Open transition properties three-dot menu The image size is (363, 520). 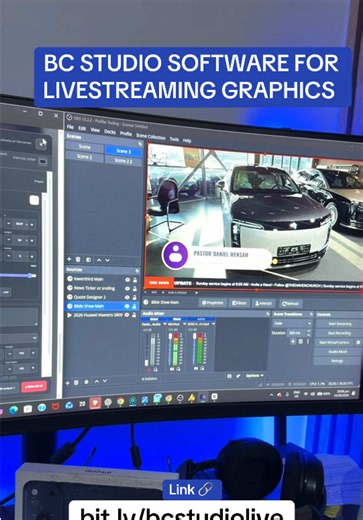point(308,341)
